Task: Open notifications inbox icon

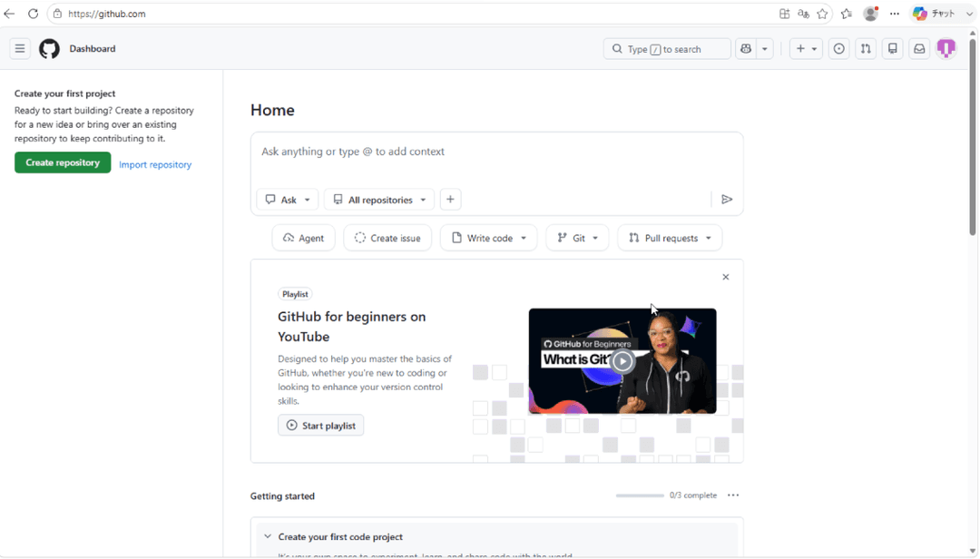Action: (x=919, y=49)
